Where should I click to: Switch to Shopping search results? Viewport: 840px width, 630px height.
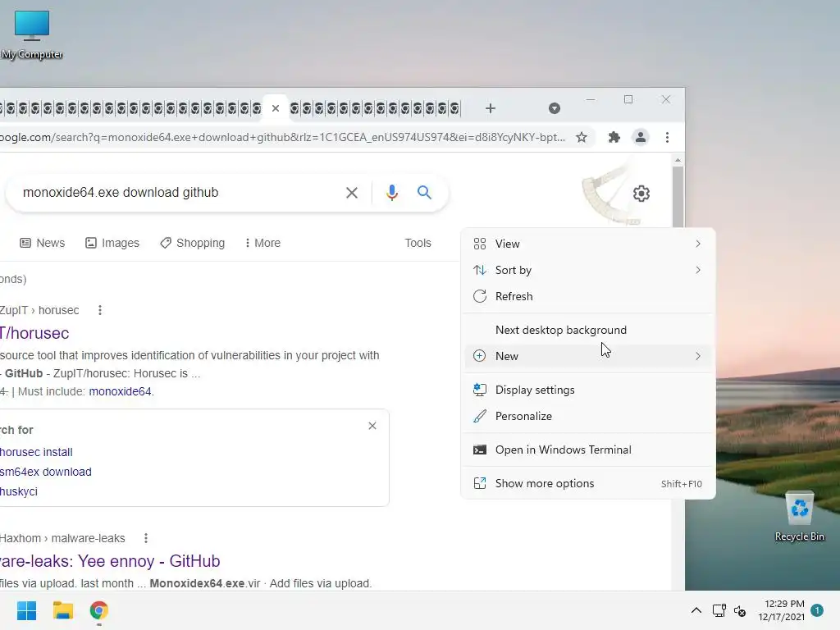192,243
